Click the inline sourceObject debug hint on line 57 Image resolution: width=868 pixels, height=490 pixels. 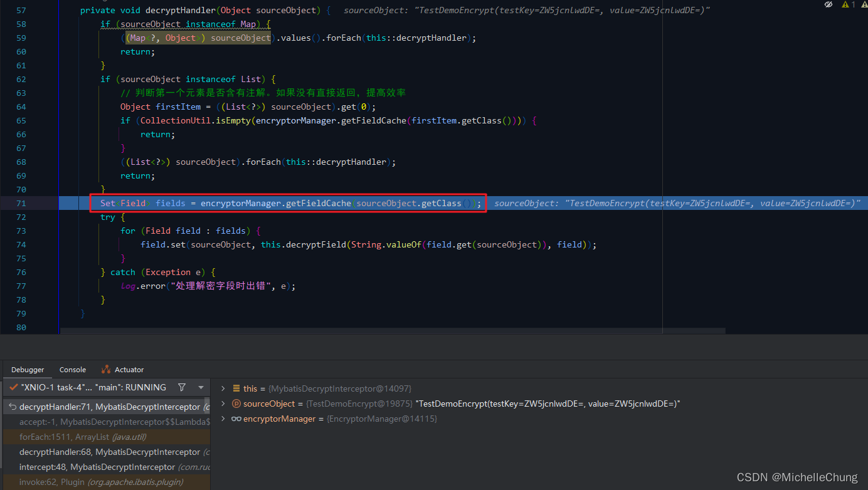[x=527, y=11]
